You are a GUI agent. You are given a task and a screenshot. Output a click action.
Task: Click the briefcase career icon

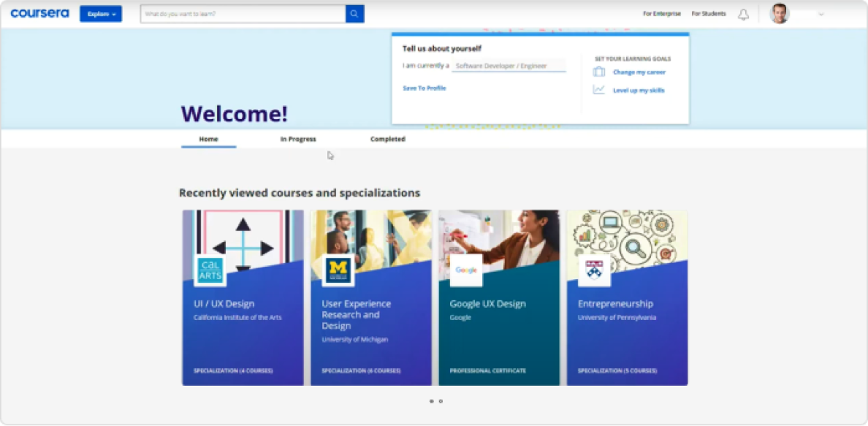[599, 72]
